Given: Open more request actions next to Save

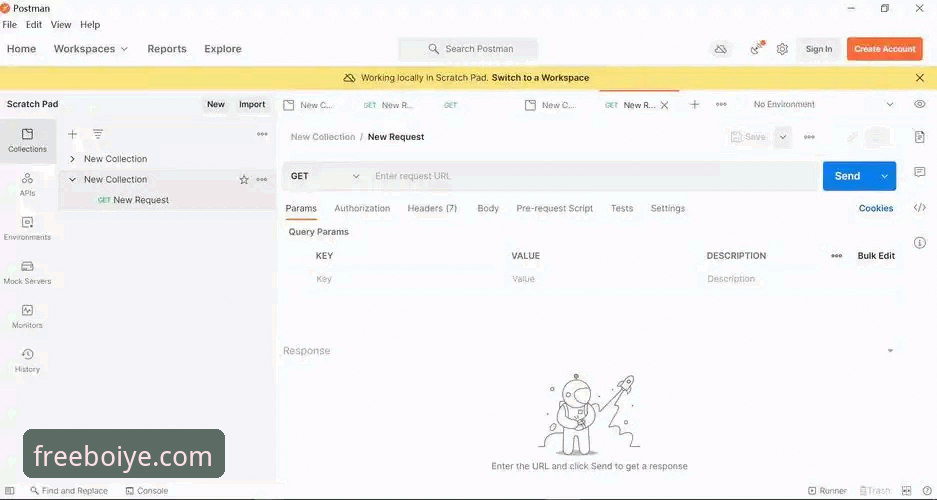Looking at the screenshot, I should 809,137.
